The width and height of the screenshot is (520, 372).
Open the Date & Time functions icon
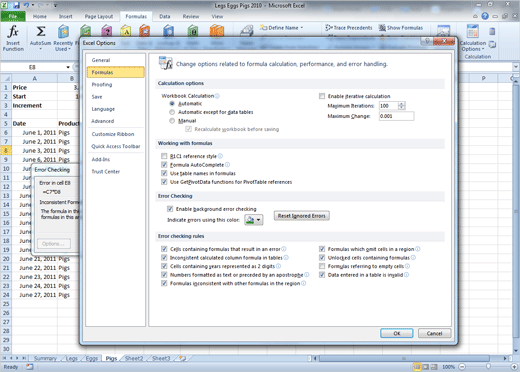(145, 31)
